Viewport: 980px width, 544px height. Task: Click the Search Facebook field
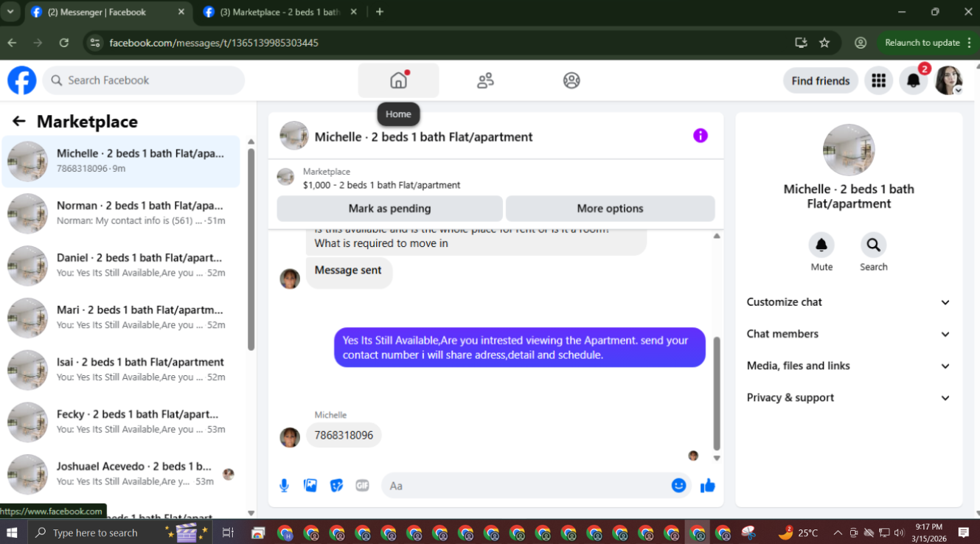coord(144,80)
